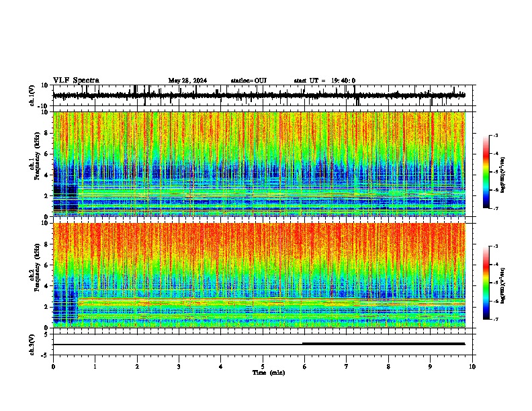This screenshot has width=532, height=411.
Task: Click the "station=OUI" header text
Action: 249,81
